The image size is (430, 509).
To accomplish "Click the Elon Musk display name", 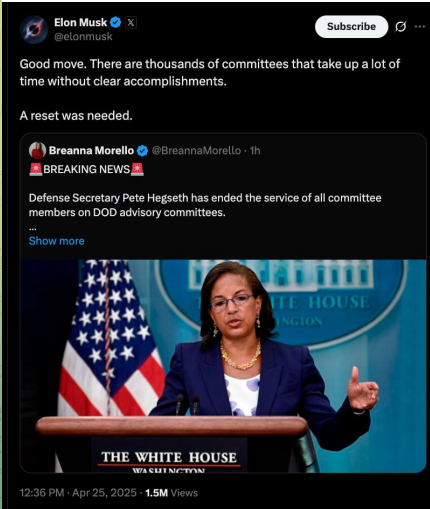I will coord(80,22).
